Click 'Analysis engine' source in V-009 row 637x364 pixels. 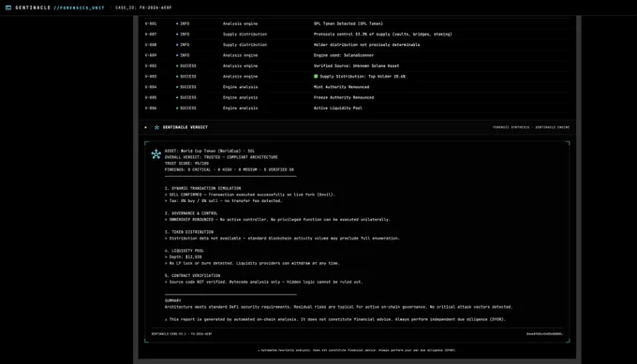click(x=240, y=55)
